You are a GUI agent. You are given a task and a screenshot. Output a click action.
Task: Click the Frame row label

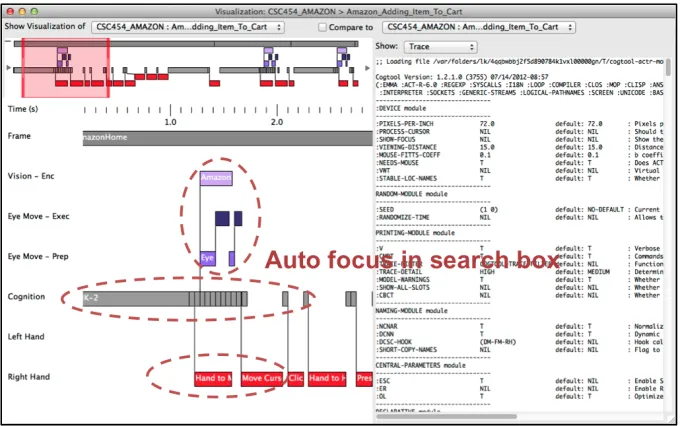click(x=19, y=136)
